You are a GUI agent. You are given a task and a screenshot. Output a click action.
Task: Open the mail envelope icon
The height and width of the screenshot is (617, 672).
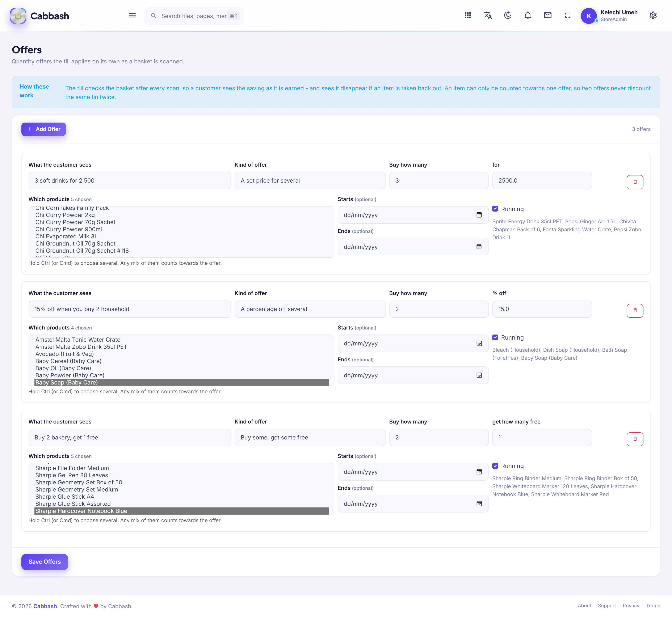pos(548,15)
